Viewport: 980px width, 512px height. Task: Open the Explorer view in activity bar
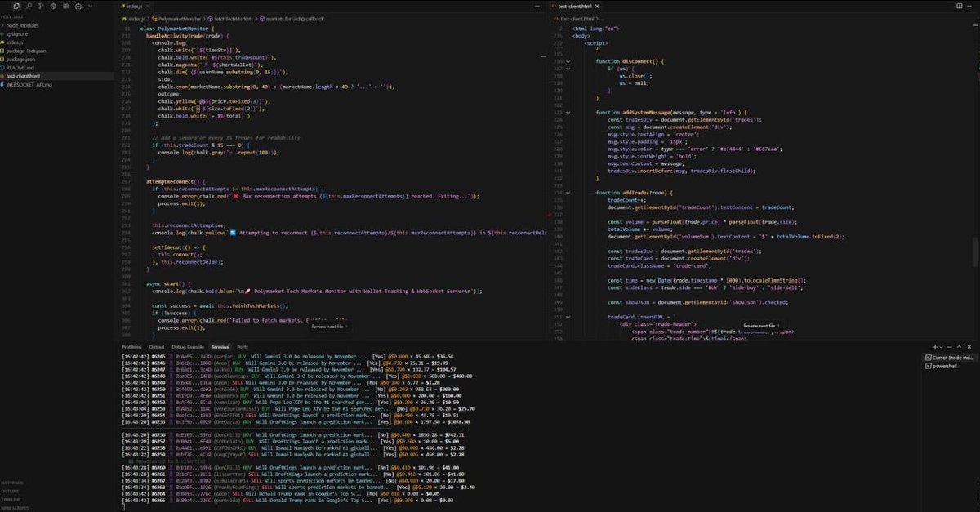pos(16,6)
